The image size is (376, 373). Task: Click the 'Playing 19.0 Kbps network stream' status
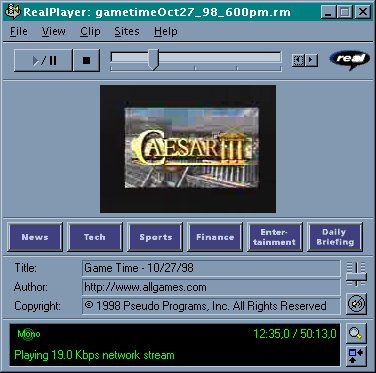(94, 355)
